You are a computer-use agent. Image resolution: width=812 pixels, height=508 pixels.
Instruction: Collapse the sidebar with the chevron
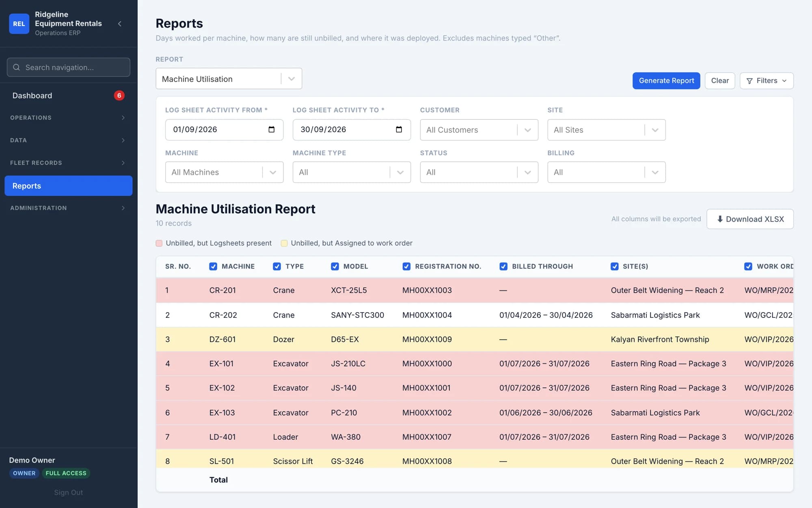120,24
